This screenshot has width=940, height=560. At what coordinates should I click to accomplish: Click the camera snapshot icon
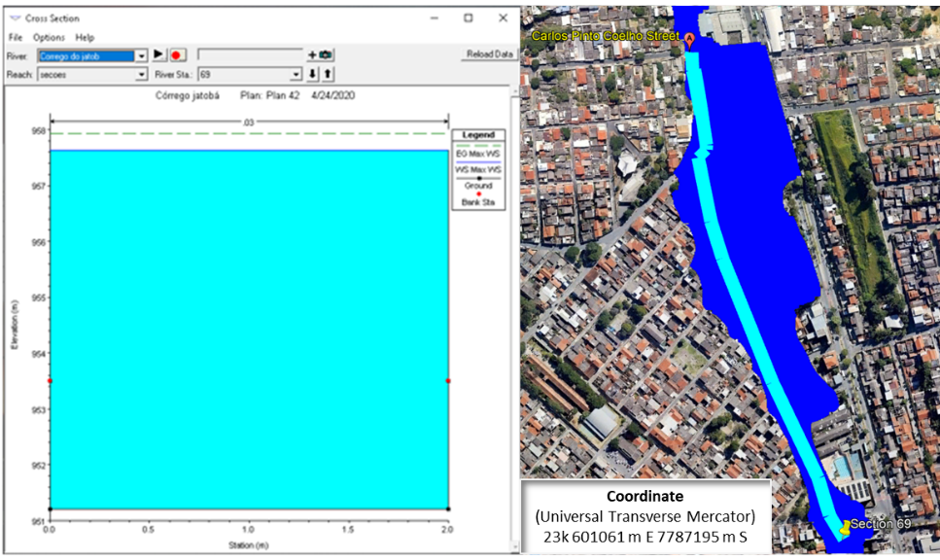click(x=326, y=55)
